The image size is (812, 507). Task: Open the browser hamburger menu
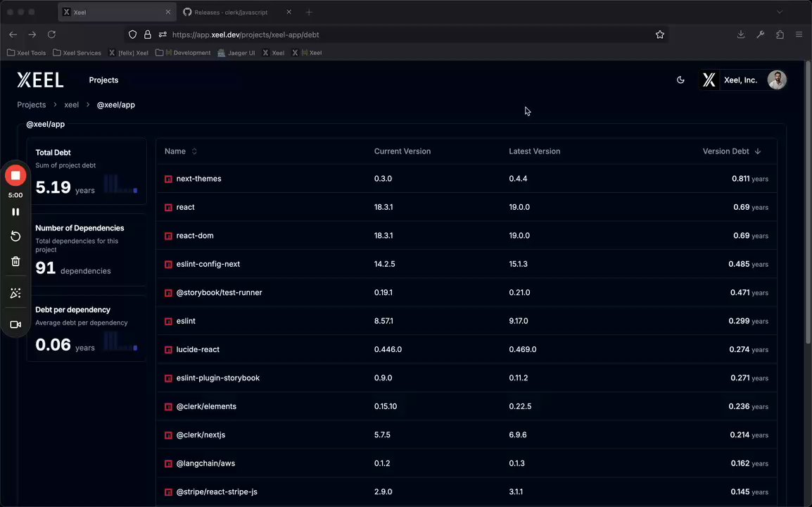coord(799,35)
